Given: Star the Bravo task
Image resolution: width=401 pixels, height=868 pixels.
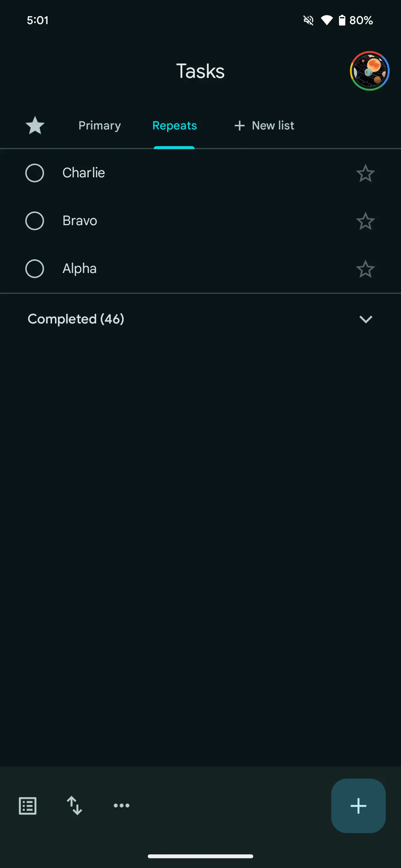Looking at the screenshot, I should (x=365, y=221).
